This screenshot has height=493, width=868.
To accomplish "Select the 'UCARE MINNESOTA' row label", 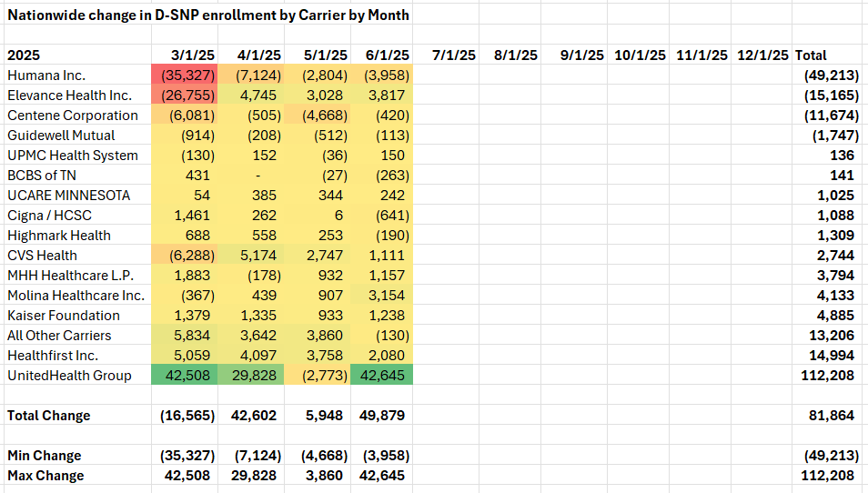I will 78,195.
